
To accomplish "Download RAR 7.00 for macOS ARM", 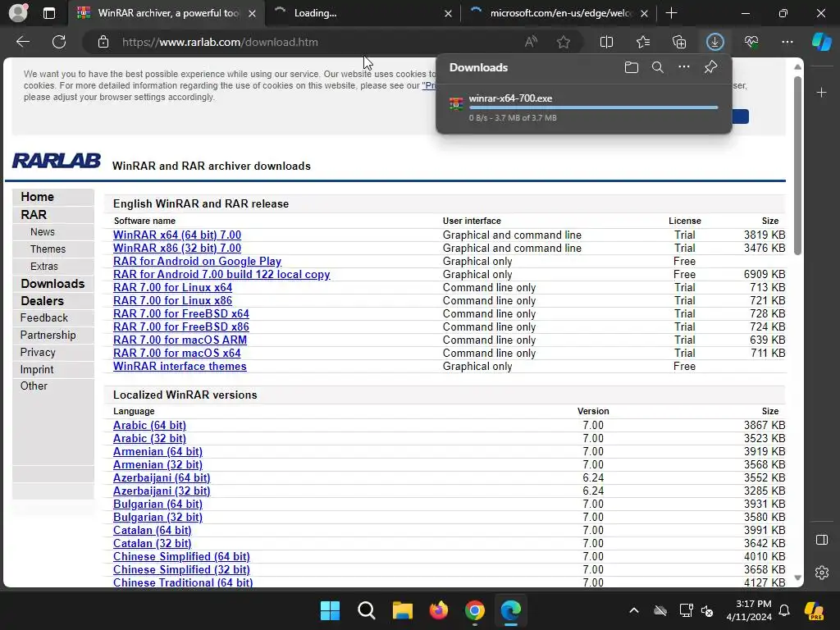I will (x=180, y=340).
